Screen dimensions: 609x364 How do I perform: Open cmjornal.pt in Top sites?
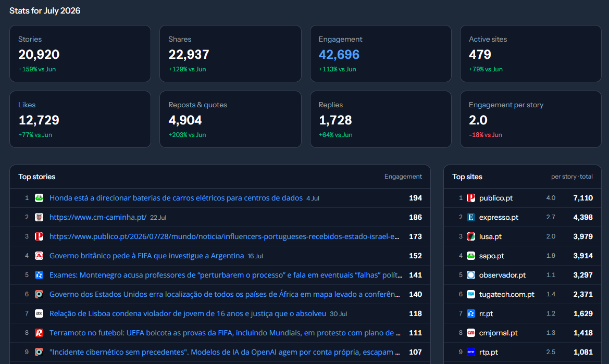tap(499, 333)
